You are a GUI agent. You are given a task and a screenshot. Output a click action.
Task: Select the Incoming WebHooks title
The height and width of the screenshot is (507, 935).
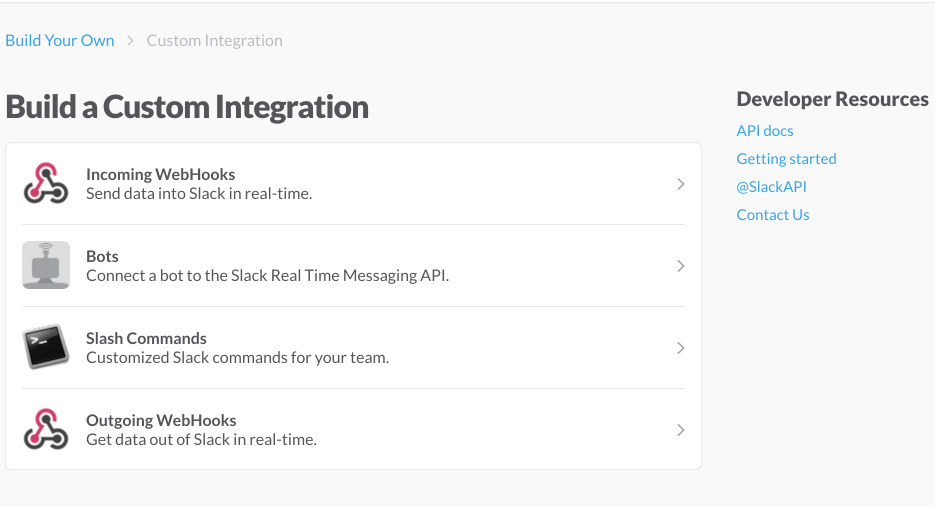point(161,174)
